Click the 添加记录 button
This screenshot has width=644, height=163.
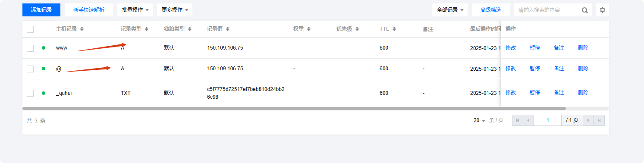[41, 10]
